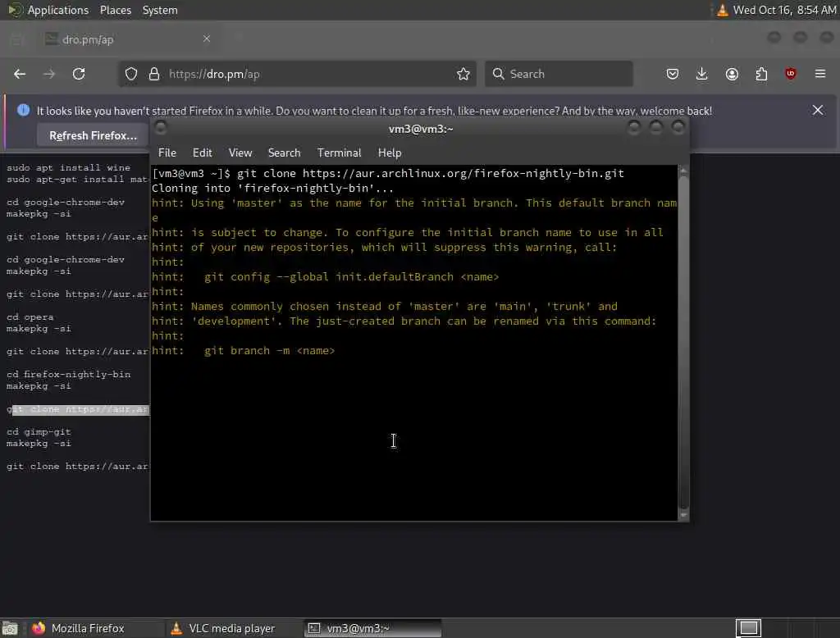Open the tracking protection shield icon

click(x=131, y=74)
